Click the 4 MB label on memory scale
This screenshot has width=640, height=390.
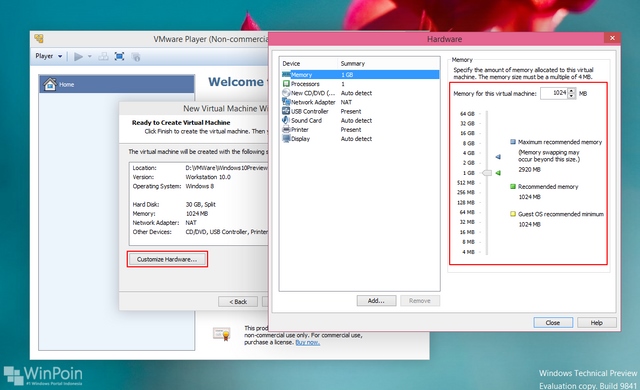tap(469, 252)
